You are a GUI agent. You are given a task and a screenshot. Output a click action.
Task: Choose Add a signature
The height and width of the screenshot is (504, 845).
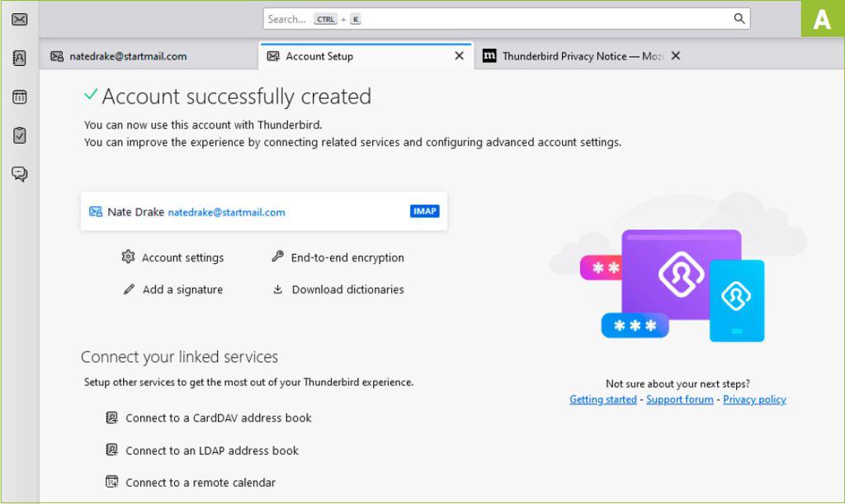pos(172,290)
